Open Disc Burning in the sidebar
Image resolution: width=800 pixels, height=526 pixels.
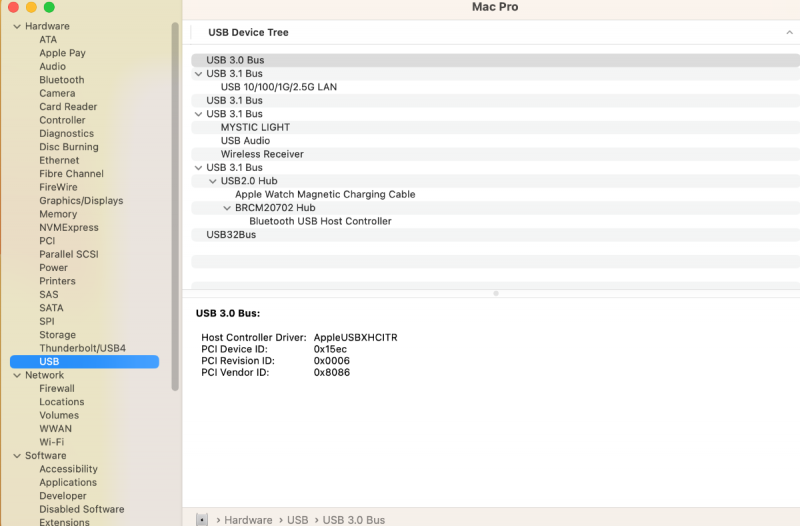click(x=69, y=147)
